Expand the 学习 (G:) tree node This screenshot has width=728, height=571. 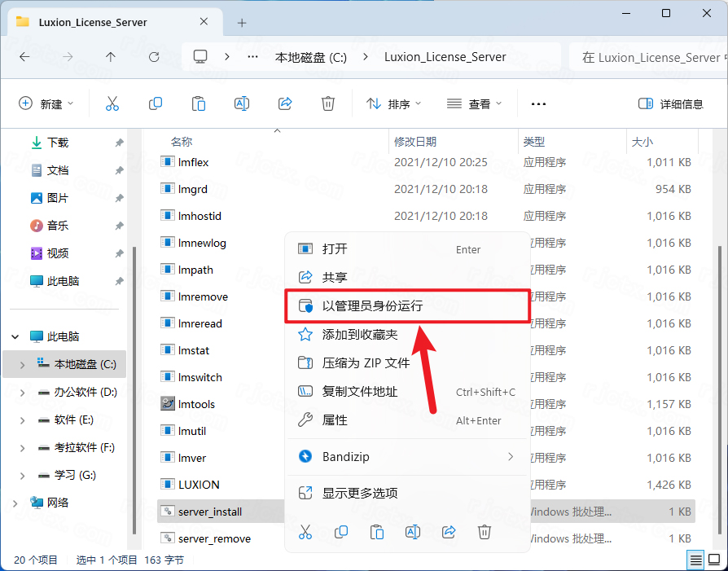[x=22, y=476]
